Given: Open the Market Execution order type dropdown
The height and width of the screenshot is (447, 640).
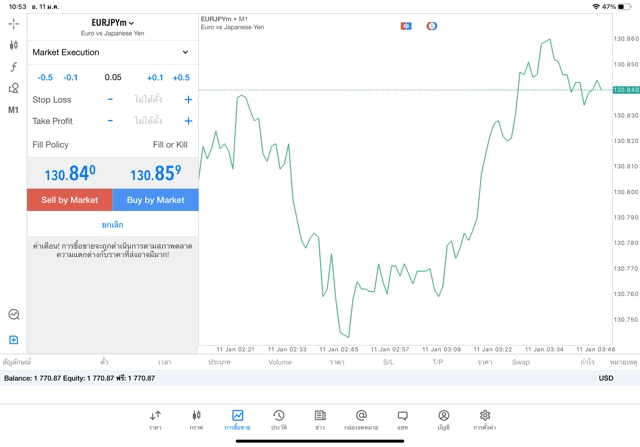Looking at the screenshot, I should (111, 52).
